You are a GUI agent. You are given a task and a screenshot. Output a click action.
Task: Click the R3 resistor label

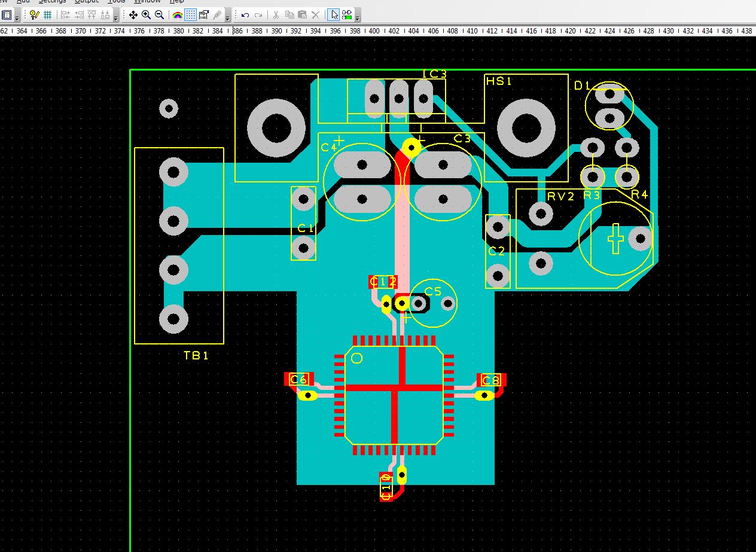pyautogui.click(x=592, y=195)
